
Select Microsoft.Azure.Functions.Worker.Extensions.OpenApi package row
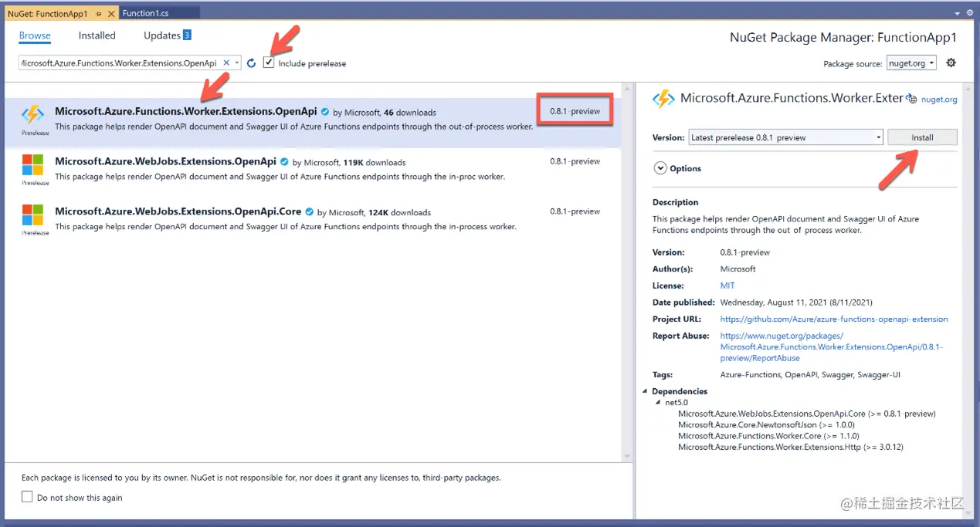pyautogui.click(x=312, y=123)
